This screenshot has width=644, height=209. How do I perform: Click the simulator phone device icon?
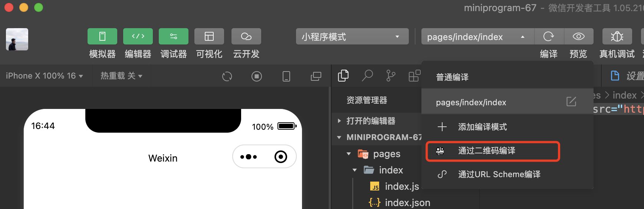point(286,76)
